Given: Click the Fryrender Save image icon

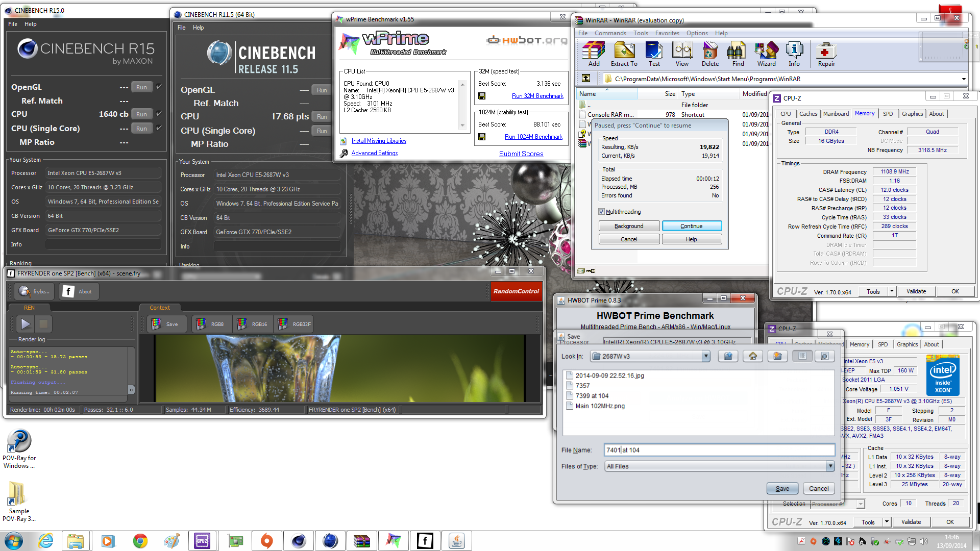Looking at the screenshot, I should (167, 324).
